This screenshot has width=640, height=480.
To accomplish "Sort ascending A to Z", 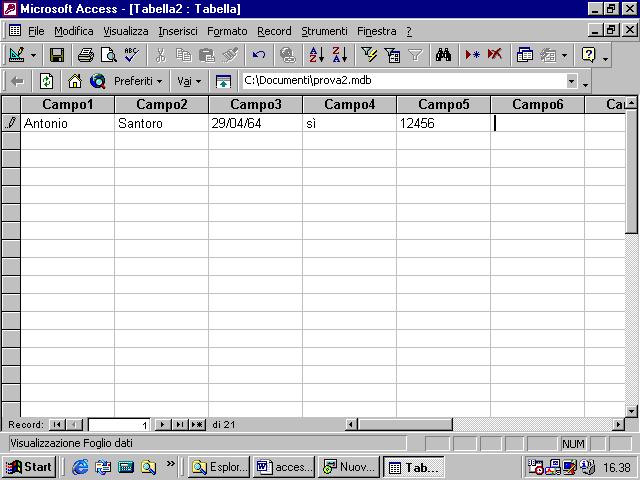I will 316,55.
